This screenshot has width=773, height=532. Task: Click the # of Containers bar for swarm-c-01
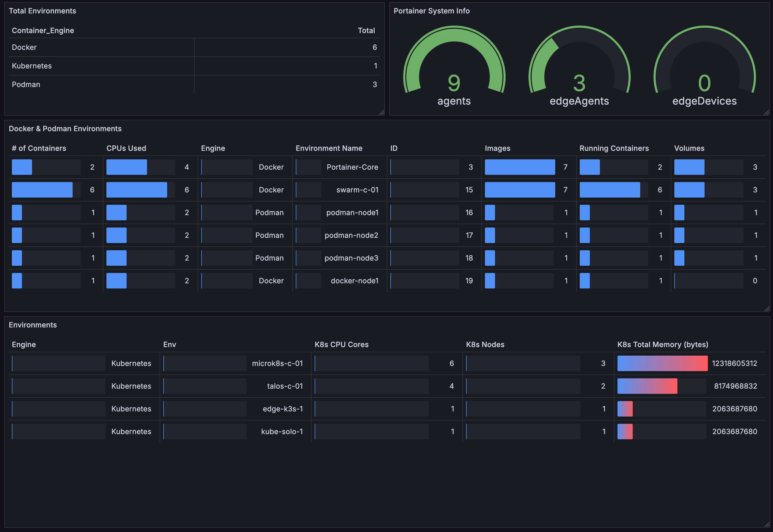coord(42,190)
